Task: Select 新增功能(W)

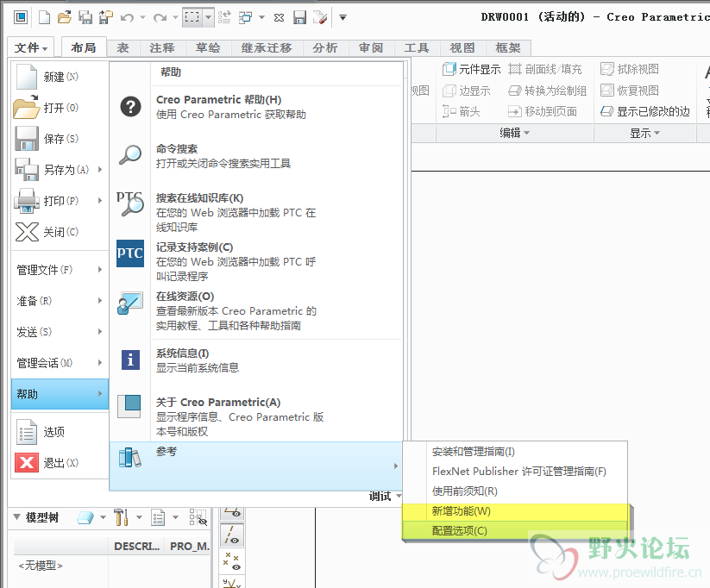Action: [x=515, y=511]
